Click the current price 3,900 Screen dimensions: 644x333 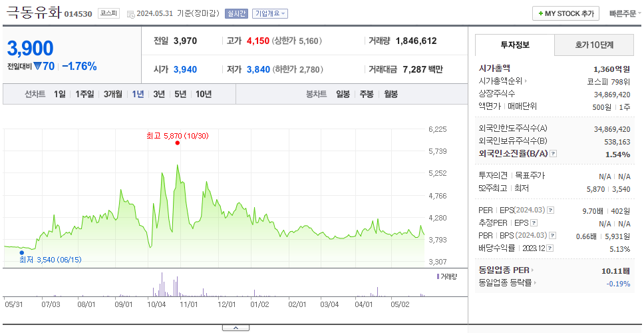point(31,49)
